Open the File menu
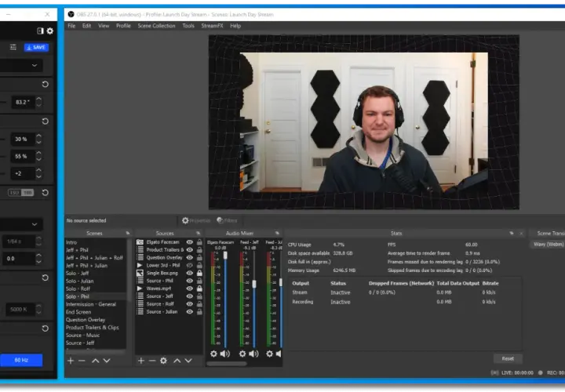Image resolution: width=565 pixels, height=392 pixels. [71, 26]
